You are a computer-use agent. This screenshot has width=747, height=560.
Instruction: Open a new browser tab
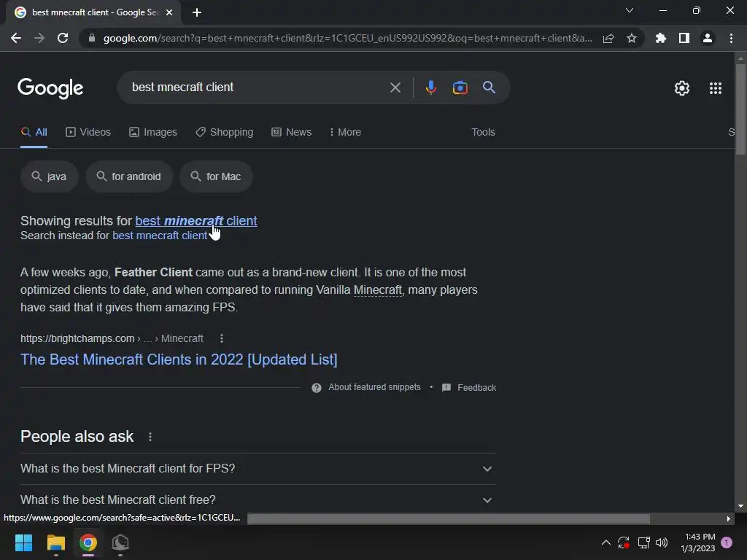pos(197,12)
